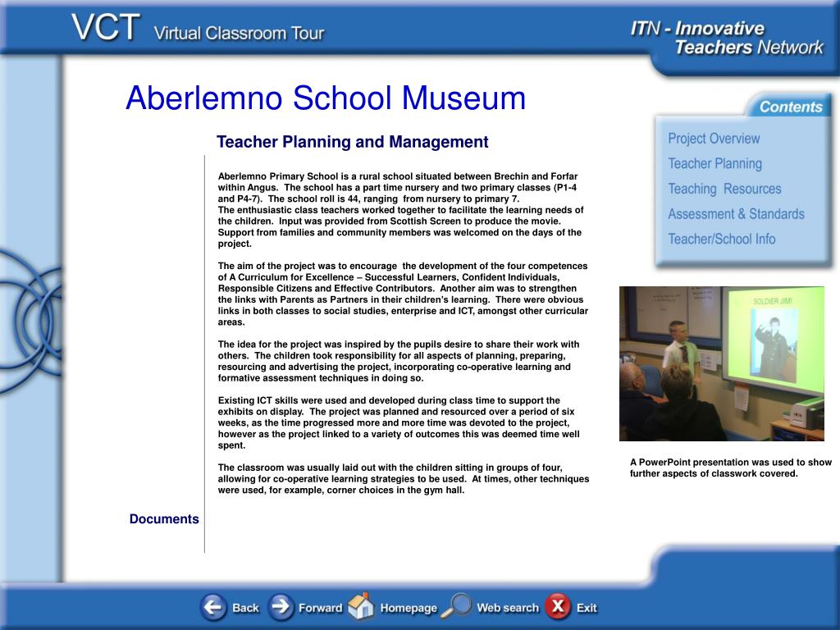The height and width of the screenshot is (630, 840).
Task: Click the Web search magnifier icon
Action: click(x=456, y=606)
